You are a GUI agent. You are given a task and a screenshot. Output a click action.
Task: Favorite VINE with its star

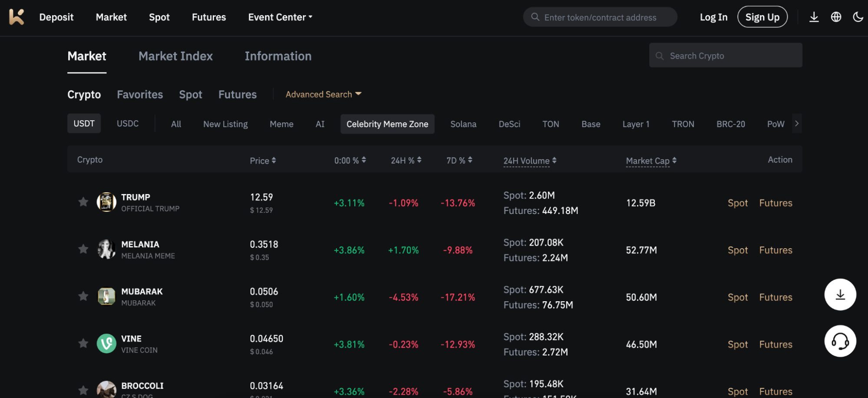(83, 344)
